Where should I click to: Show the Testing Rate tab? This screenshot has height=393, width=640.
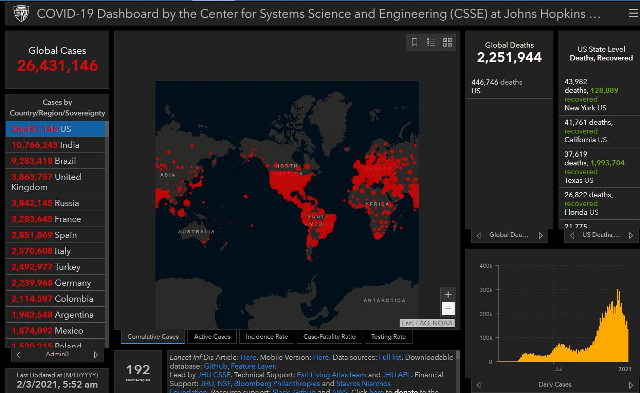coord(388,337)
